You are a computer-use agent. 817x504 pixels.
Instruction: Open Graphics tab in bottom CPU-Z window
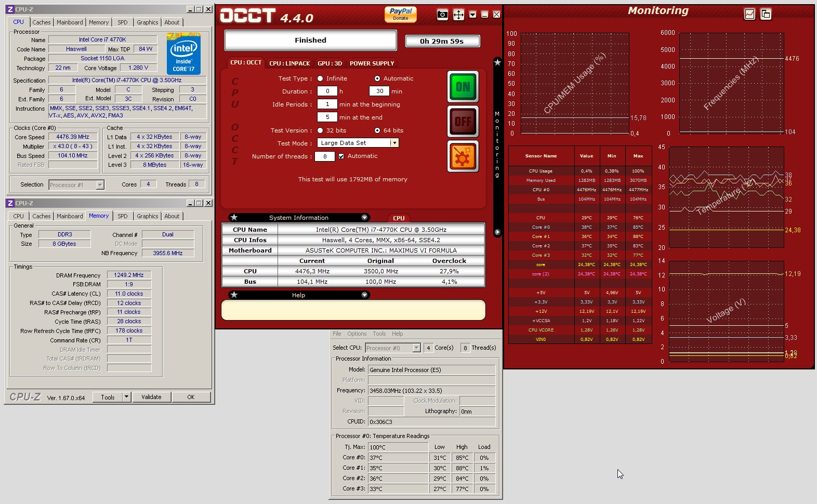point(148,216)
